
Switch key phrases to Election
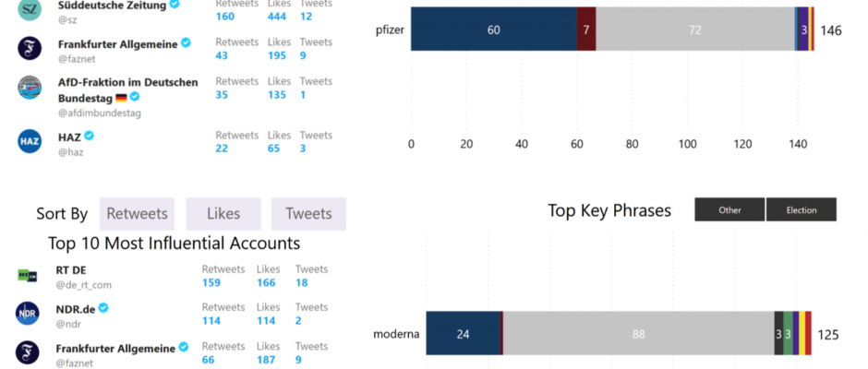(801, 209)
